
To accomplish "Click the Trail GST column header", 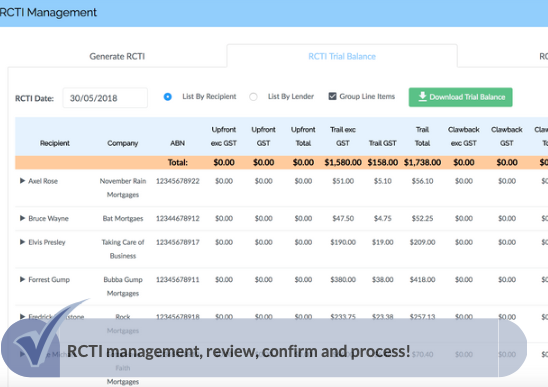I will [x=382, y=143].
